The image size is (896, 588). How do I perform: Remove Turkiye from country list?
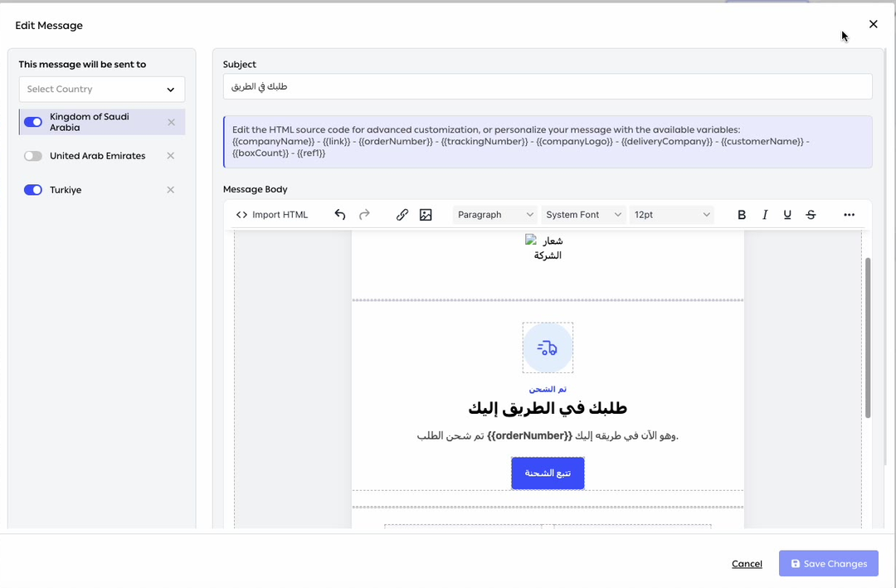(x=170, y=190)
